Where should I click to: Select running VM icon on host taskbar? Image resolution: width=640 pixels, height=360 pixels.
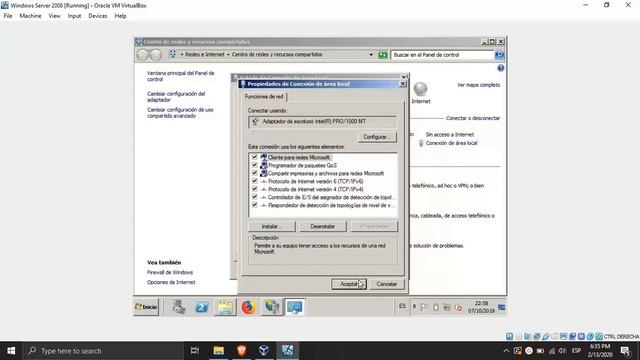coord(287,351)
